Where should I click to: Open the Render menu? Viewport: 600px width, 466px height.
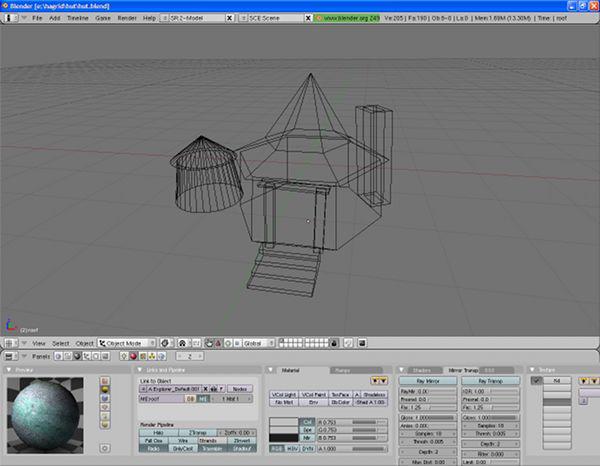coord(127,18)
